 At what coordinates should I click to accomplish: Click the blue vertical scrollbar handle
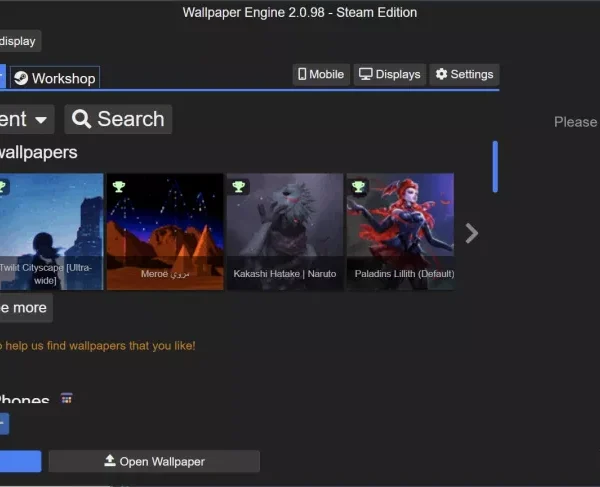click(494, 166)
